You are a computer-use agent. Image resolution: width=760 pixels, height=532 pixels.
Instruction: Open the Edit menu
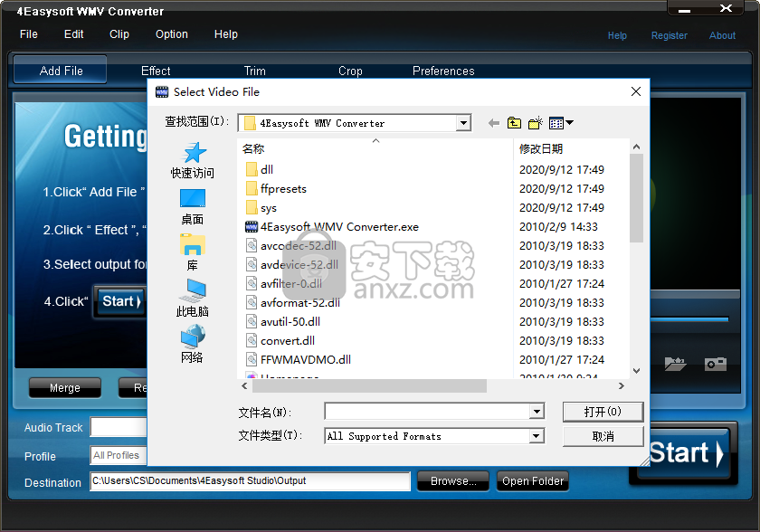pyautogui.click(x=73, y=34)
